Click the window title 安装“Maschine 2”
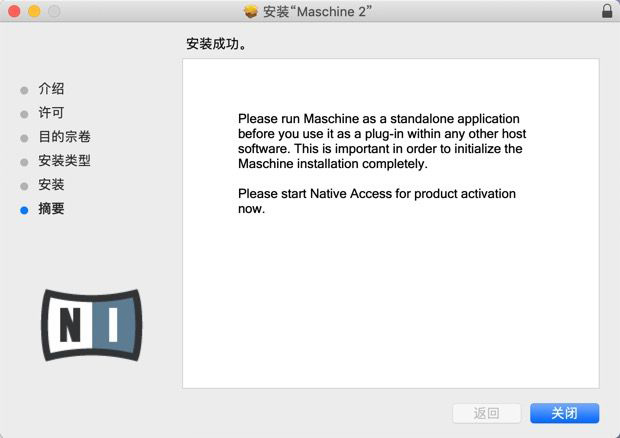620x438 pixels. [318, 11]
